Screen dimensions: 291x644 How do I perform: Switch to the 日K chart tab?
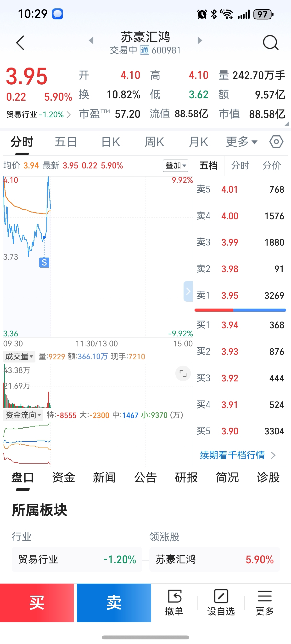click(111, 142)
